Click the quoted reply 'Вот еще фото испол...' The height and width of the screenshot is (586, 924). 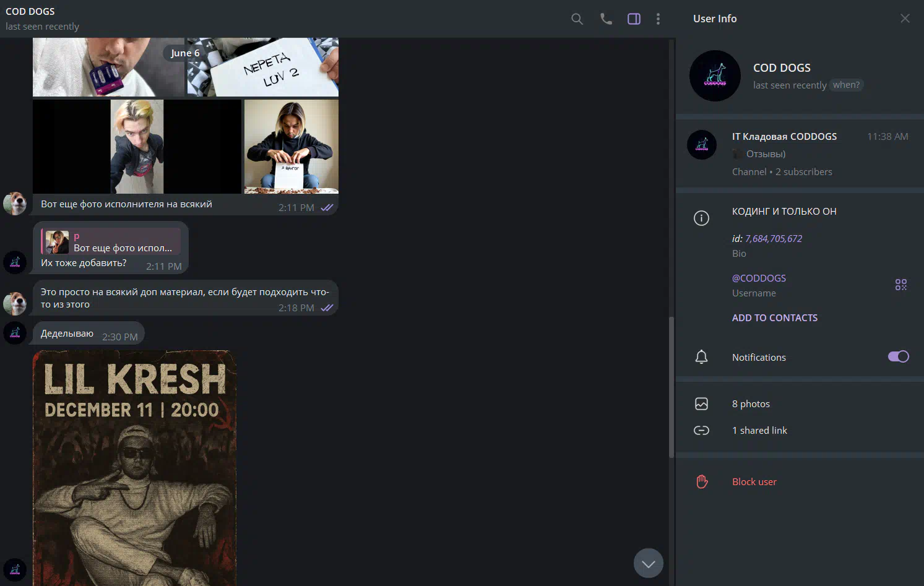[111, 241]
